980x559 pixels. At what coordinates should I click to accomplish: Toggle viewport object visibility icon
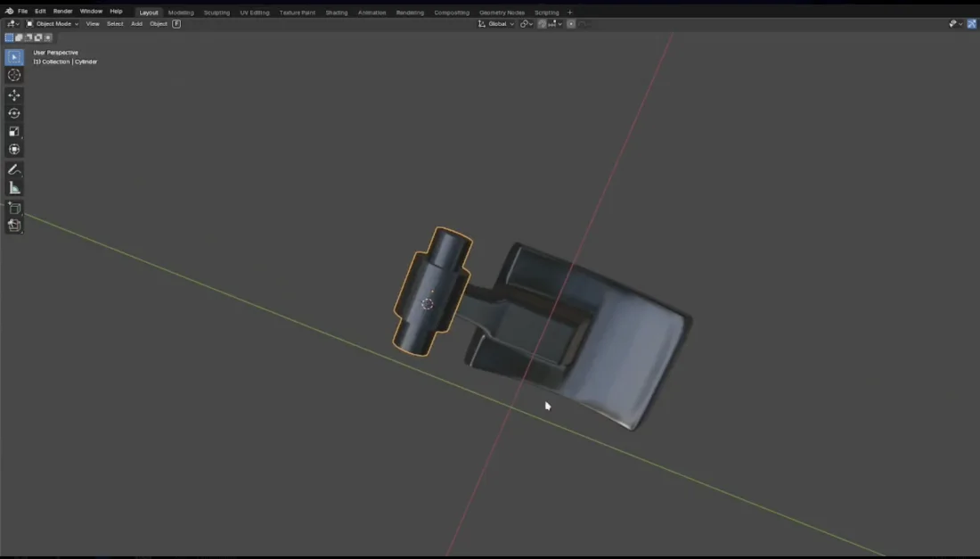pos(952,24)
